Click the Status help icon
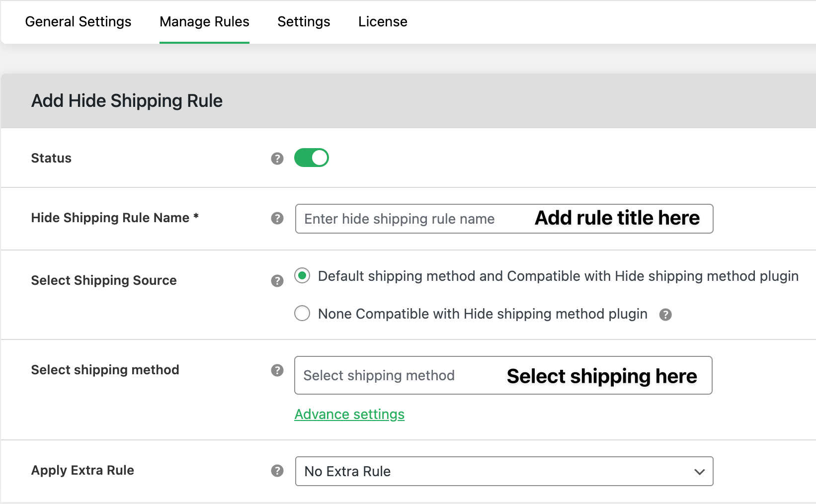Screen dimensions: 816x504 277,158
